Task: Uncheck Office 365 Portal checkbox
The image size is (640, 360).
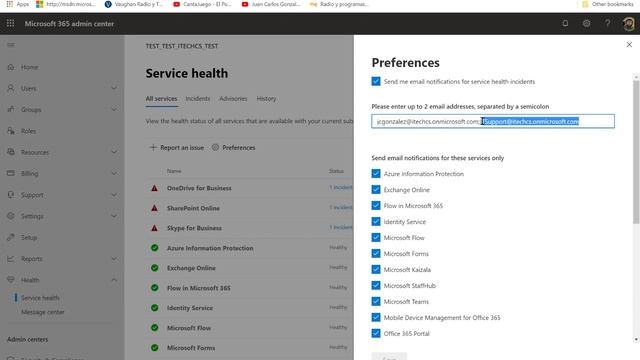Action: coord(376,333)
